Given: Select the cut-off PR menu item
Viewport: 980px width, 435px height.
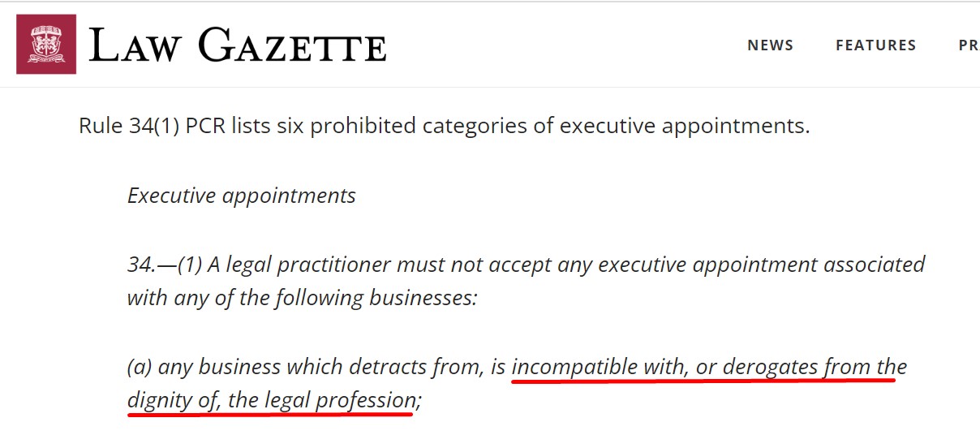Looking at the screenshot, I should (x=969, y=45).
